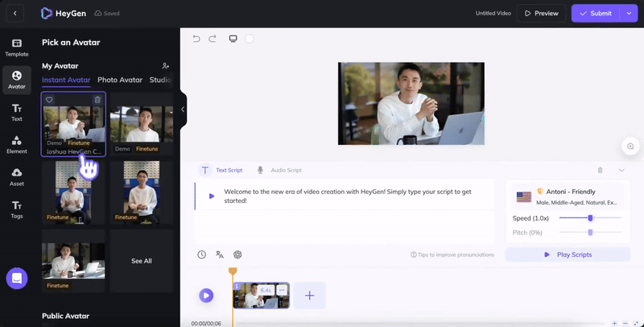Adjust the Speed slider handle
This screenshot has height=327, width=644.
(590, 218)
